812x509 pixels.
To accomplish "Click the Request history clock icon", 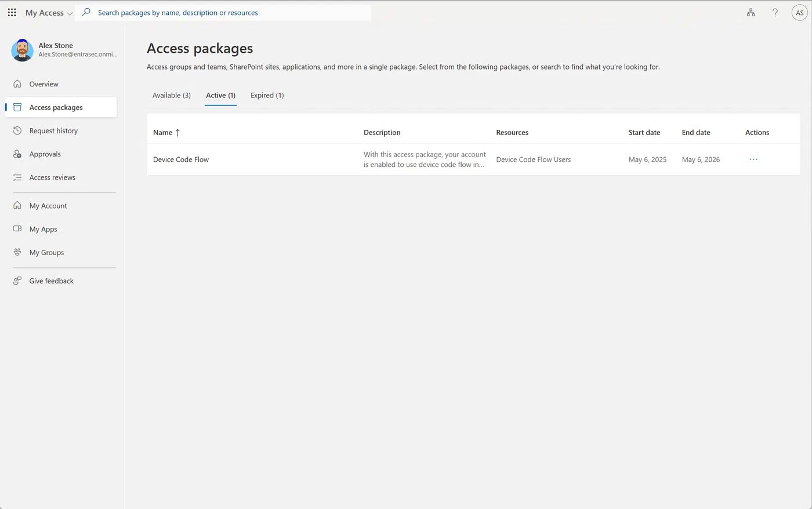I will pyautogui.click(x=17, y=130).
